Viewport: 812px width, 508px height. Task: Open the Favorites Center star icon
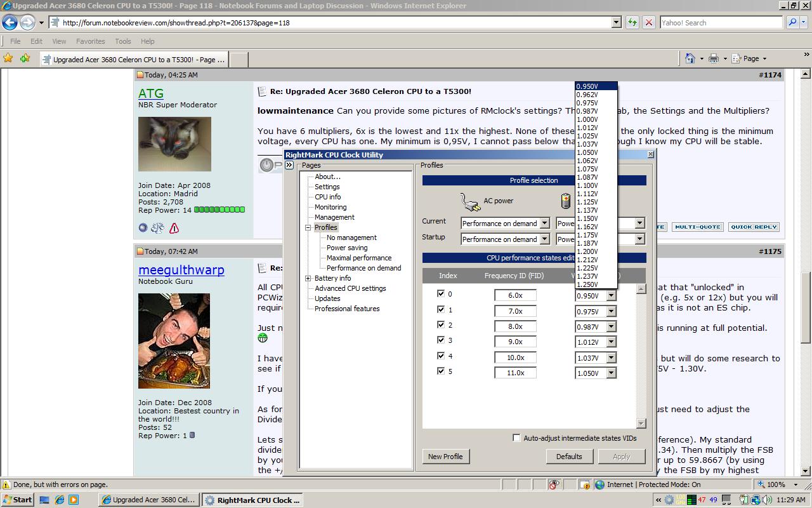(8, 58)
